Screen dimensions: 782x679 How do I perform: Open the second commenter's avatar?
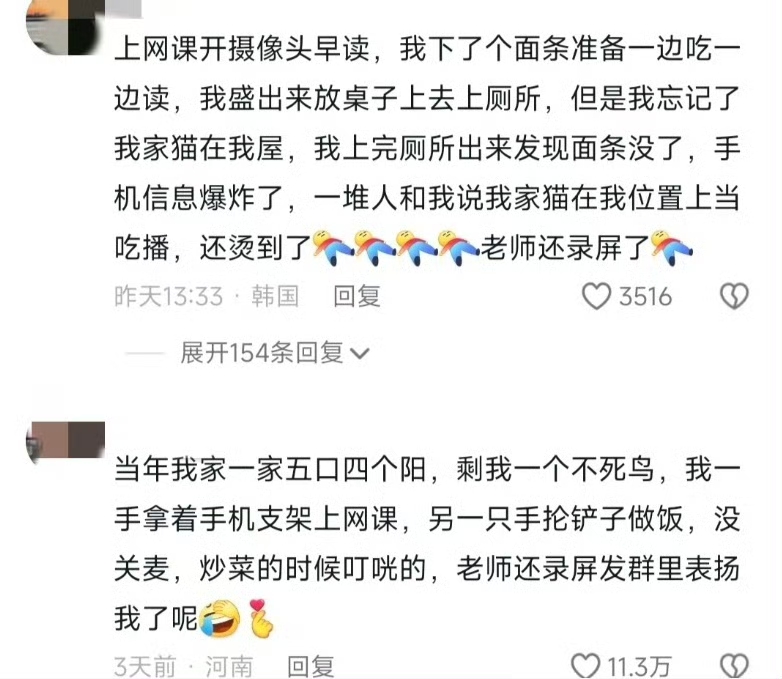(65, 444)
